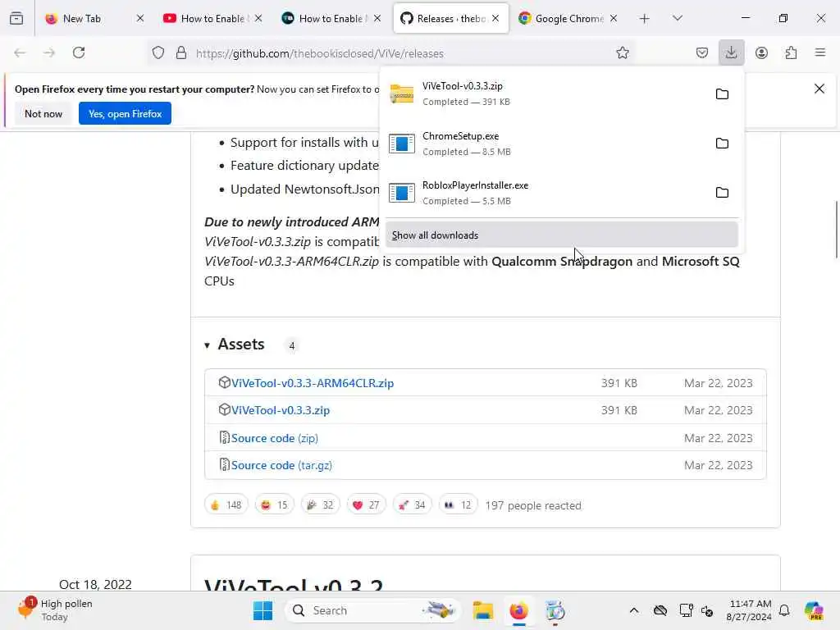840x630 pixels.
Task: Bookmark this page with the star
Action: pyautogui.click(x=622, y=52)
